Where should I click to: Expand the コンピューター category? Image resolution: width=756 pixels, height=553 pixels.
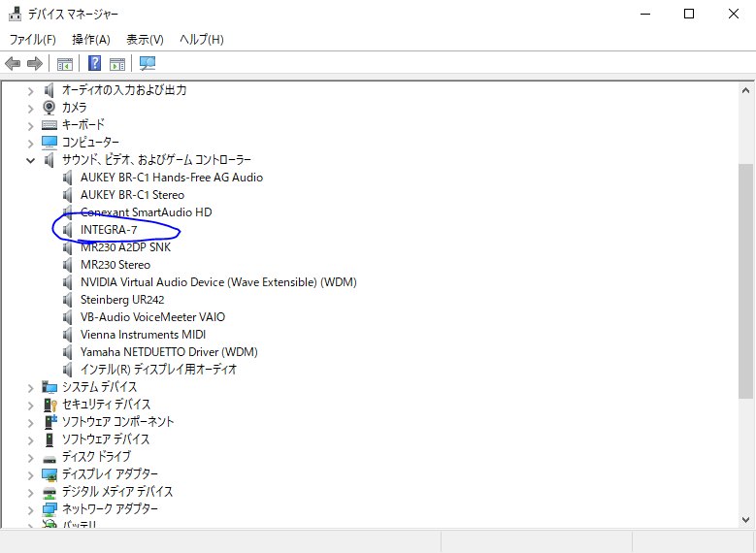coord(30,144)
